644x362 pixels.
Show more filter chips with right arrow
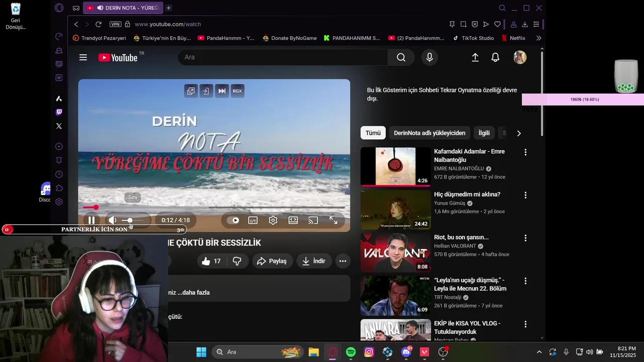coord(519,133)
